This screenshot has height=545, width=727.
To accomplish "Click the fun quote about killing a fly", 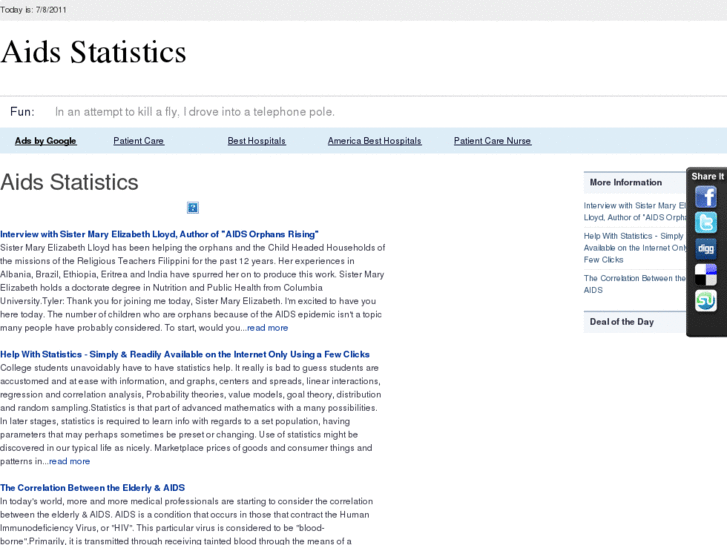I will coord(195,112).
